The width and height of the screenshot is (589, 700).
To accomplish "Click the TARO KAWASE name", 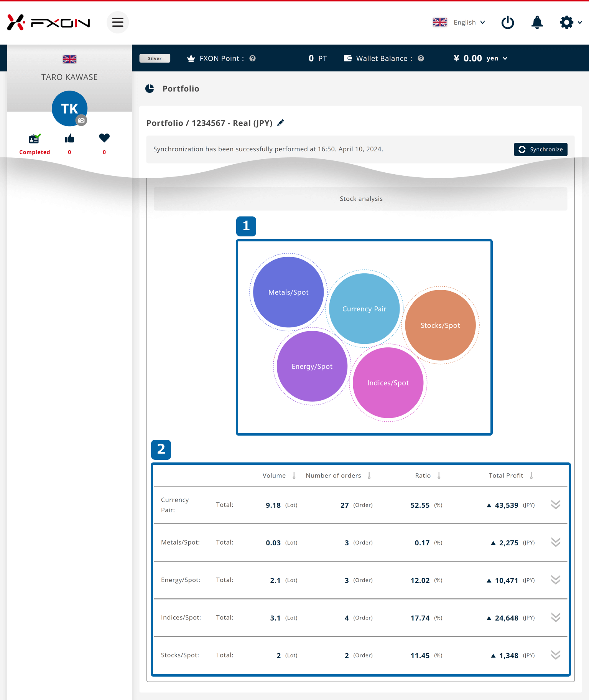I will click(x=69, y=77).
